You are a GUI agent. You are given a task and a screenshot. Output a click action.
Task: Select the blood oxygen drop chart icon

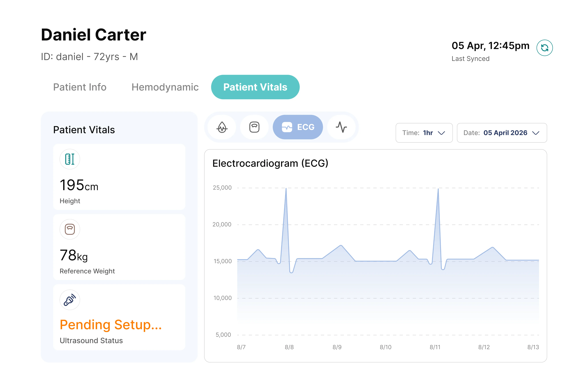coord(222,127)
